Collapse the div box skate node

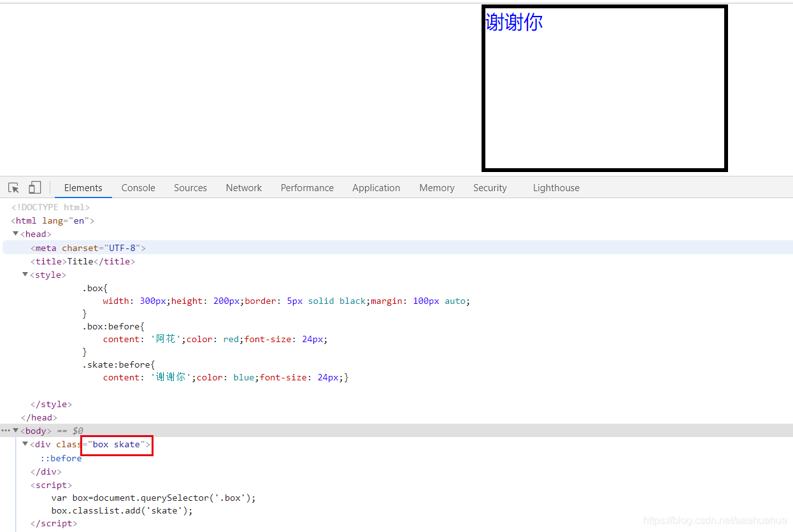click(x=25, y=444)
